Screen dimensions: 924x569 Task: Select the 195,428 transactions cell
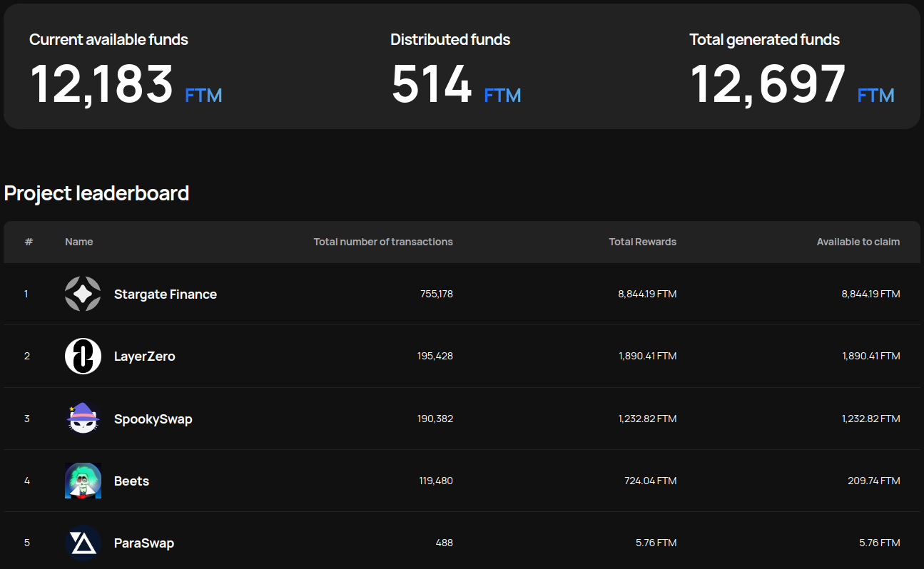(435, 356)
